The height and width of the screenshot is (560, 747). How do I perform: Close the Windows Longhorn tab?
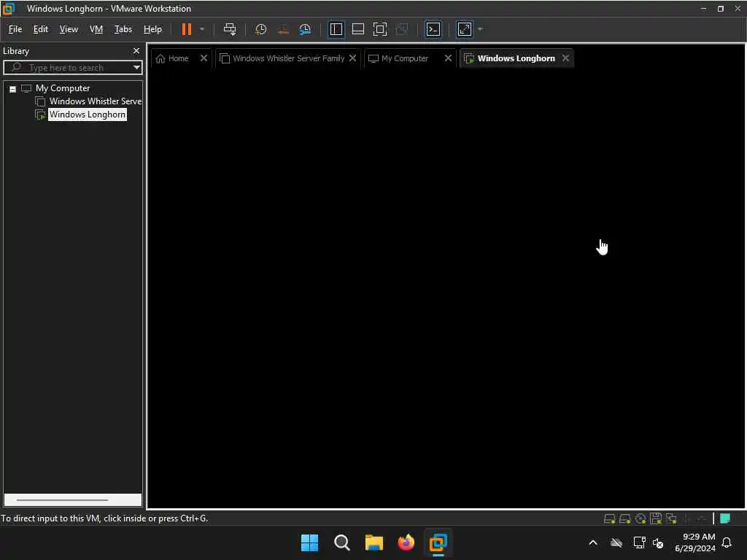pyautogui.click(x=565, y=58)
